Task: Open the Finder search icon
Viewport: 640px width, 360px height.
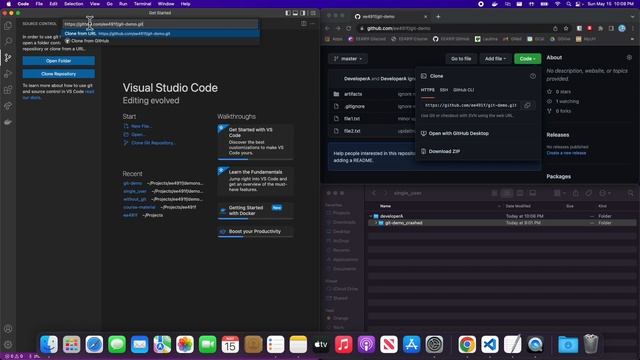Action: pos(631,193)
